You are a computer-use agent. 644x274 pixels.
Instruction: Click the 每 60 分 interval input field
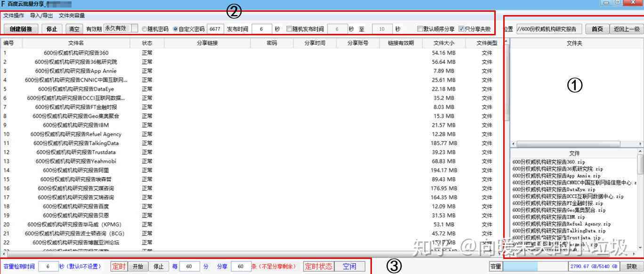pos(190,266)
